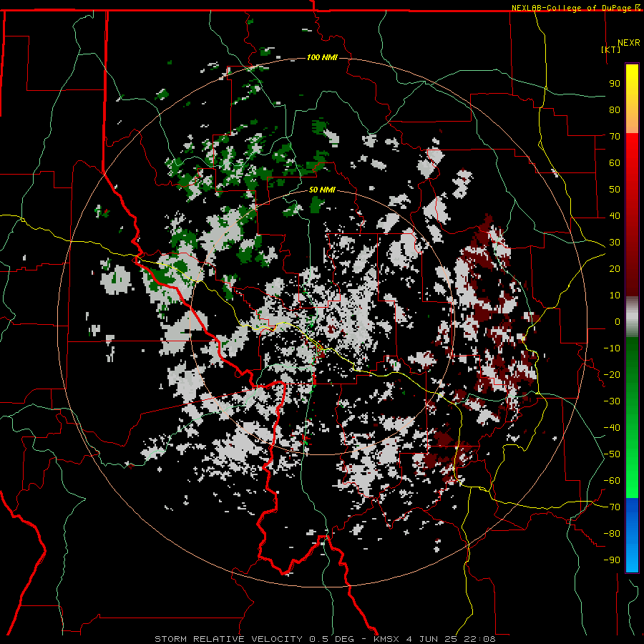Click the NEXR label above the color scale

pyautogui.click(x=629, y=43)
